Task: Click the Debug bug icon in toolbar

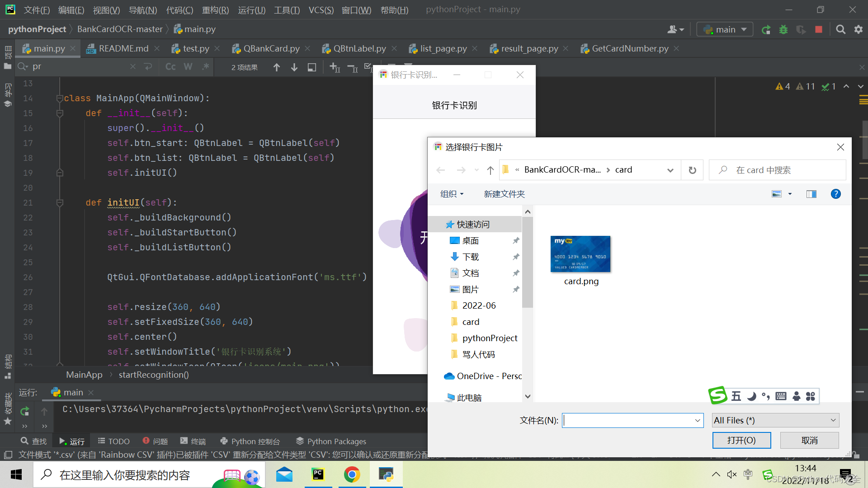Action: click(x=783, y=30)
